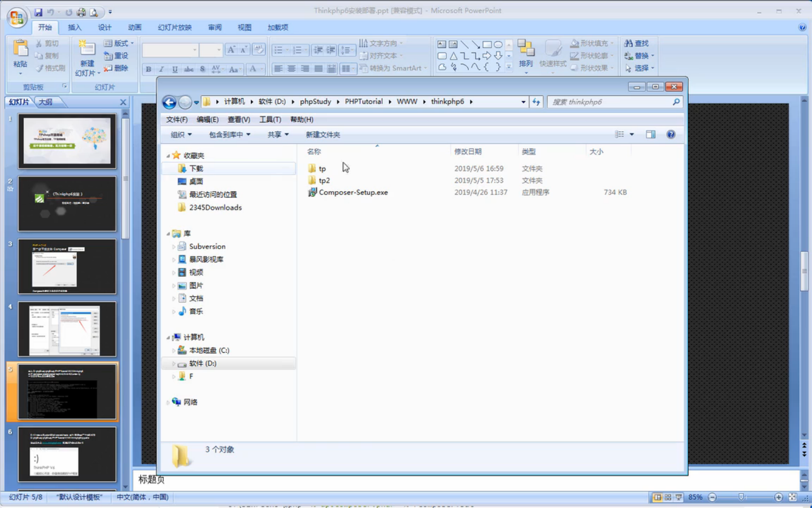Open the Explorer address bar history dropdown
The height and width of the screenshot is (508, 812).
(x=523, y=102)
